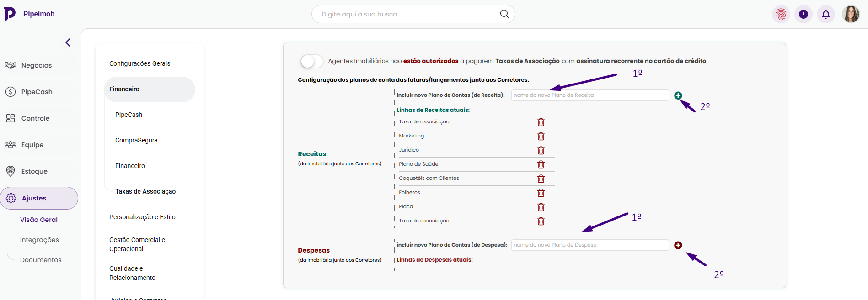Collapse the left sidebar with the chevron
Viewport: 868px width, 300px height.
tap(68, 42)
